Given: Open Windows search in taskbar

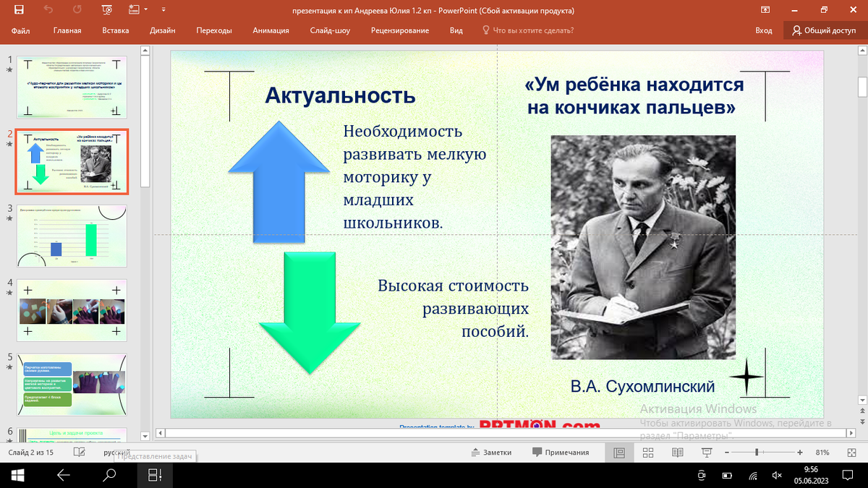Looking at the screenshot, I should [109, 475].
